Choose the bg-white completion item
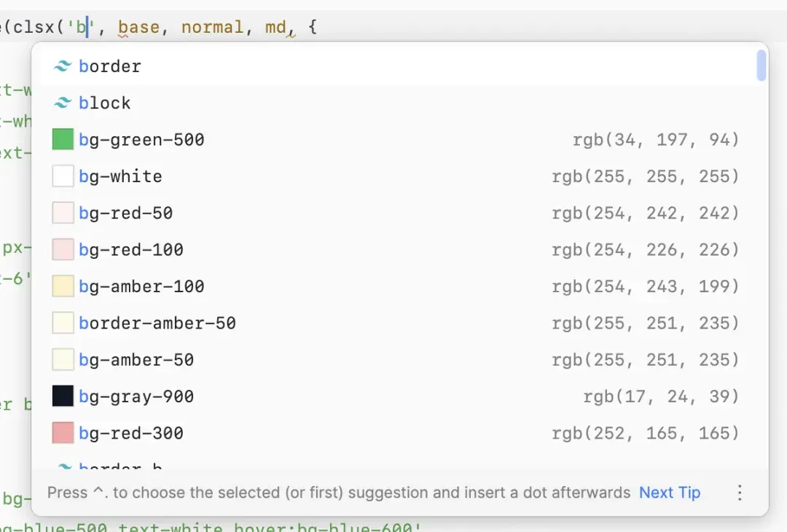Viewport: 787px width, 532px height. click(399, 176)
